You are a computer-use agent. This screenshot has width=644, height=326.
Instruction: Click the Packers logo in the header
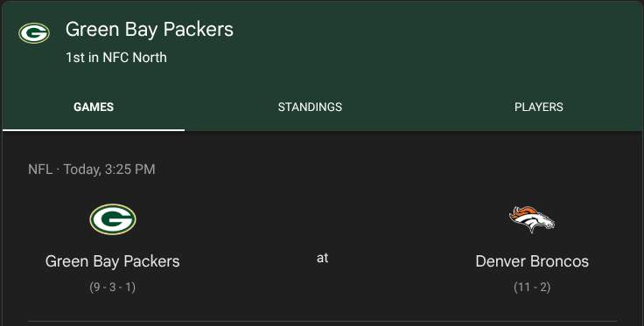34,33
